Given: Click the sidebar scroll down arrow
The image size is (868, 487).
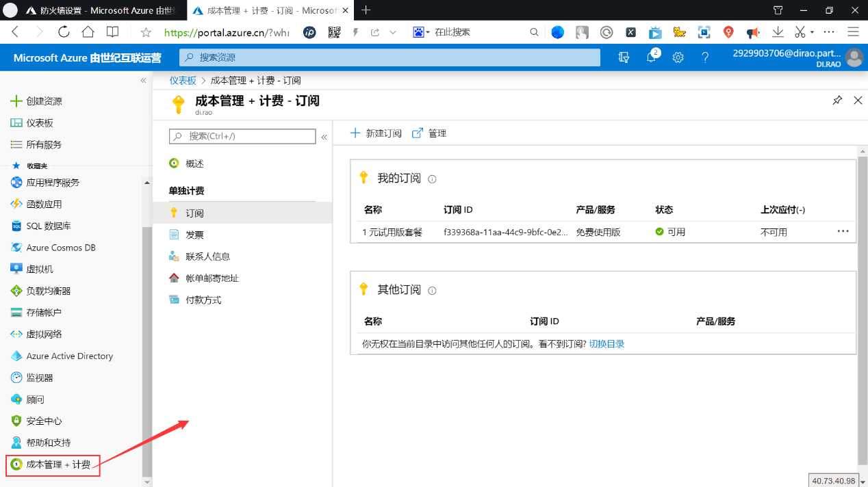Looking at the screenshot, I should [x=147, y=482].
